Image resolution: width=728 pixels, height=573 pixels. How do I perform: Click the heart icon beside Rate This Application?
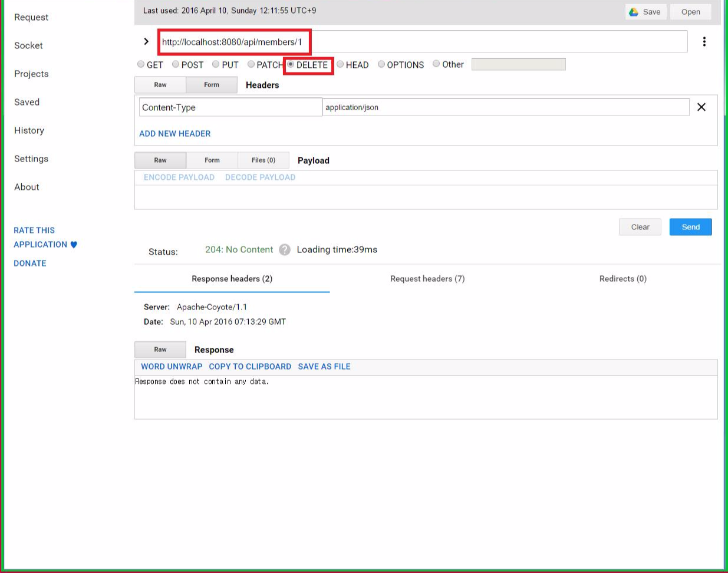(74, 245)
